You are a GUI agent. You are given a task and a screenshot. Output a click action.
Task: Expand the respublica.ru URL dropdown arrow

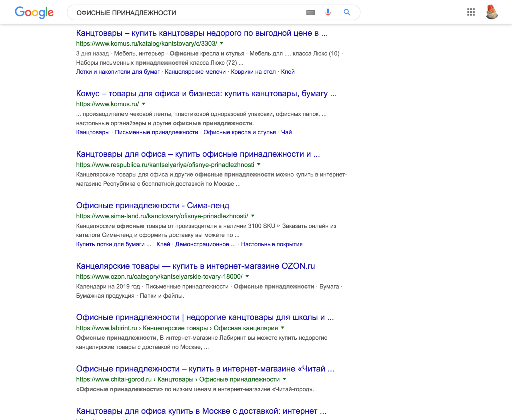click(259, 164)
